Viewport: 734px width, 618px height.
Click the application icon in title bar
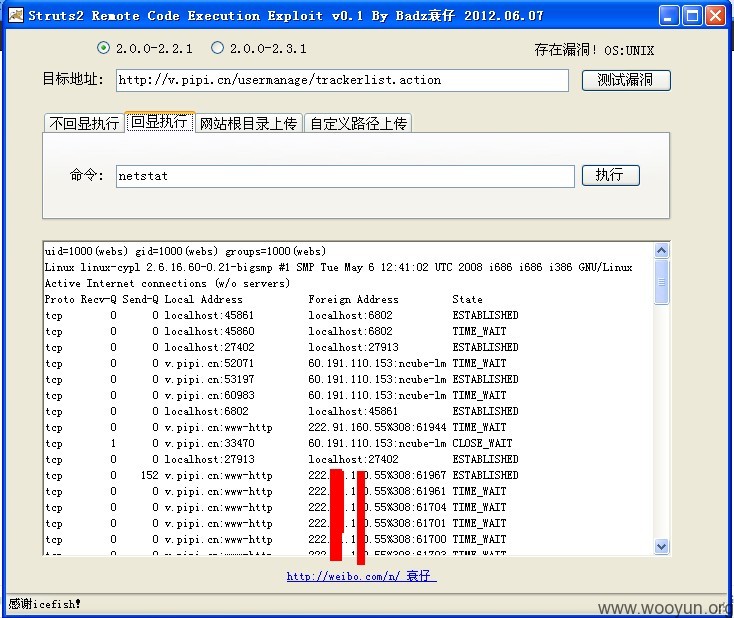click(16, 15)
